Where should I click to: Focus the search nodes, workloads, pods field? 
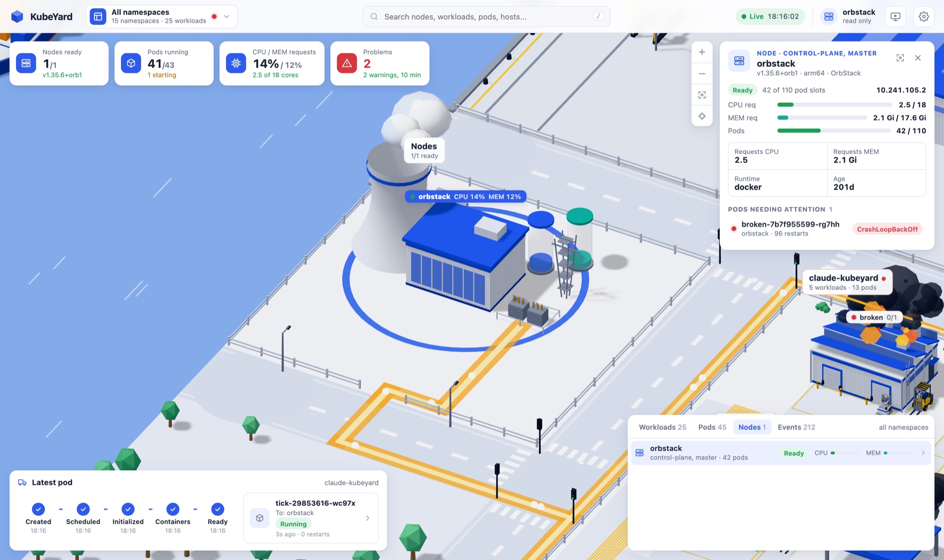(x=486, y=17)
